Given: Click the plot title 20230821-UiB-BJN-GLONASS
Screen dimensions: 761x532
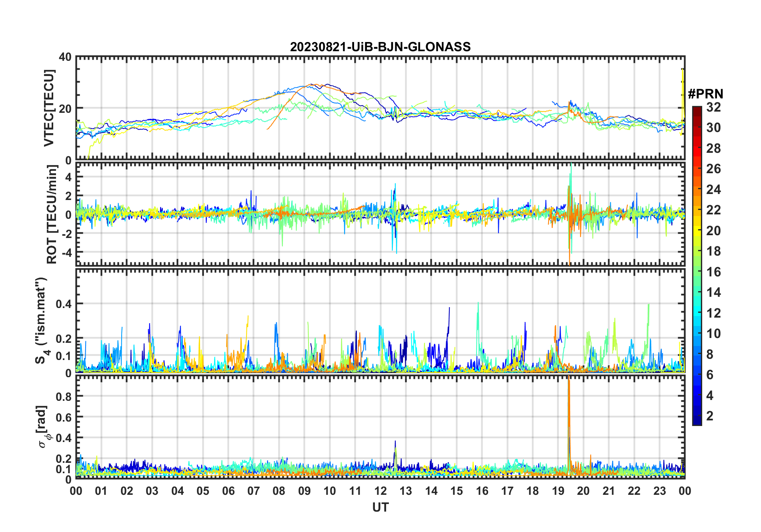Looking at the screenshot, I should (380, 47).
